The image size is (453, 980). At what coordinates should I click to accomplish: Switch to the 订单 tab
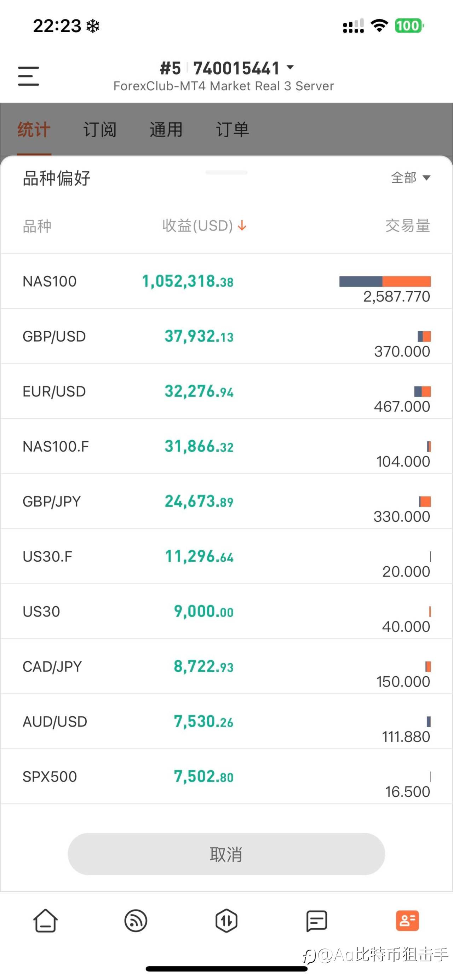(x=232, y=129)
